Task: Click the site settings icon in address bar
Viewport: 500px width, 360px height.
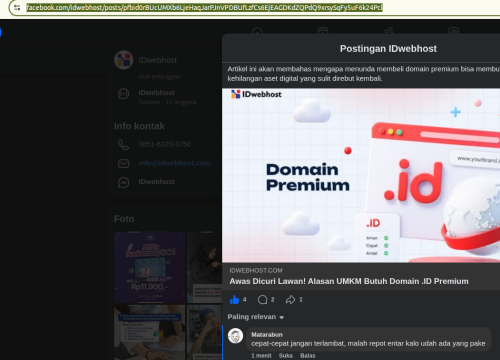Action: [17, 7]
